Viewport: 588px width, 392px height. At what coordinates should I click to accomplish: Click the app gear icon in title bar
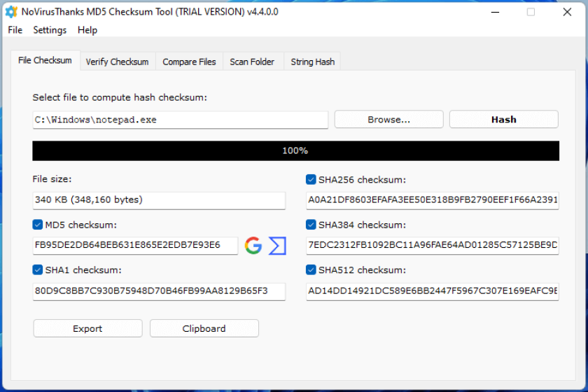[x=11, y=12]
